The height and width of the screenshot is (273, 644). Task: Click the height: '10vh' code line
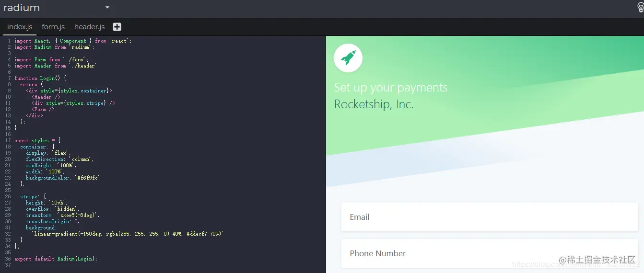tap(47, 203)
